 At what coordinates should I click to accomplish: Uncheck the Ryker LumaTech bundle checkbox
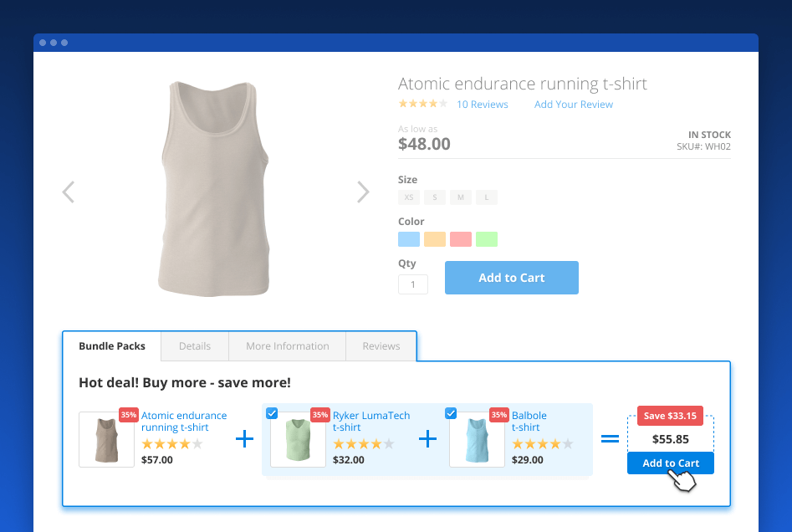[272, 413]
